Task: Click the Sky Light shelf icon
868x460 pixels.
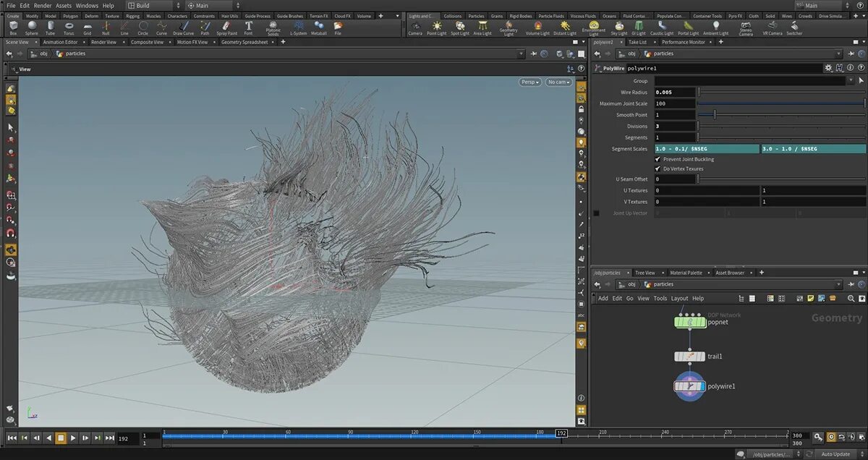Action: (619, 27)
